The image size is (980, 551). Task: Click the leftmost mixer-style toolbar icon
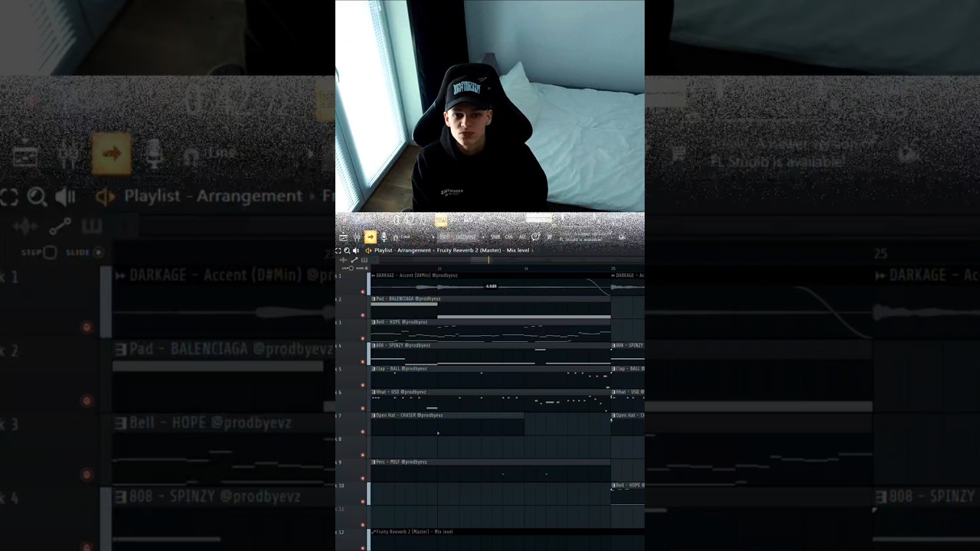point(343,237)
